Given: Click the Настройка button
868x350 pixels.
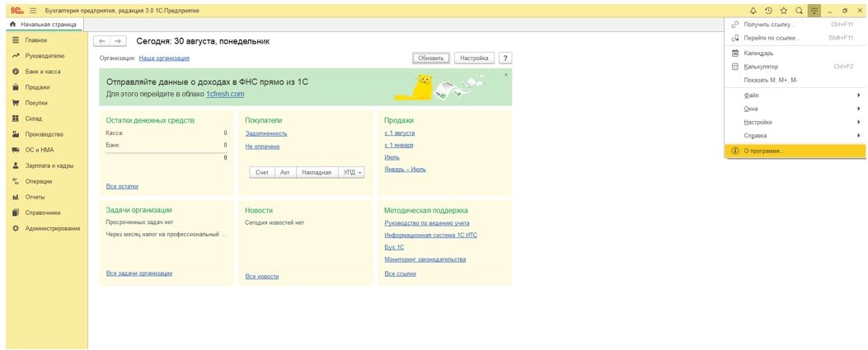Looking at the screenshot, I should click(475, 58).
